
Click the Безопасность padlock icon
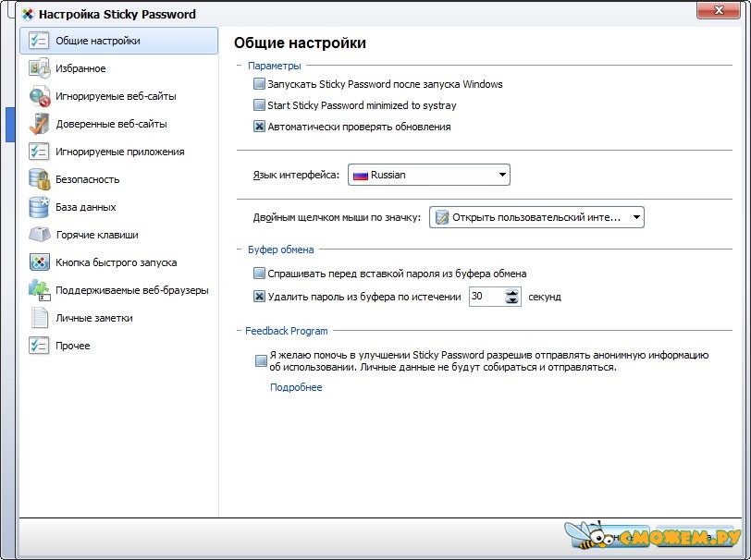39,179
